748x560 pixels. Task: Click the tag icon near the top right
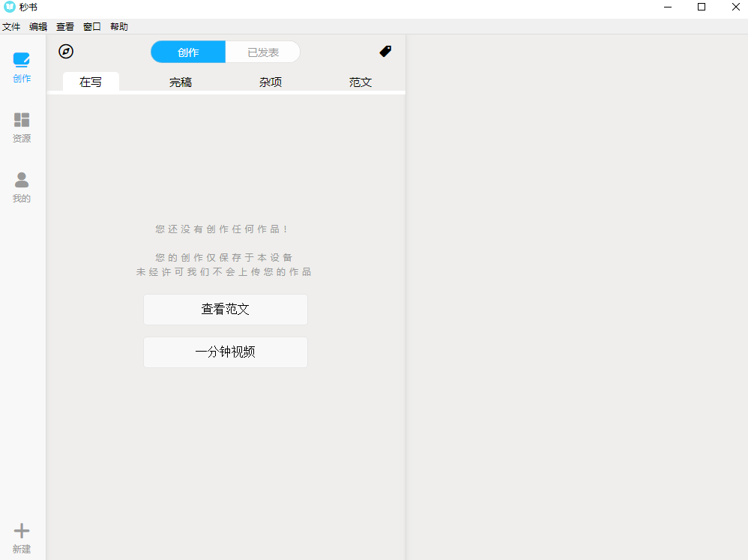[385, 52]
